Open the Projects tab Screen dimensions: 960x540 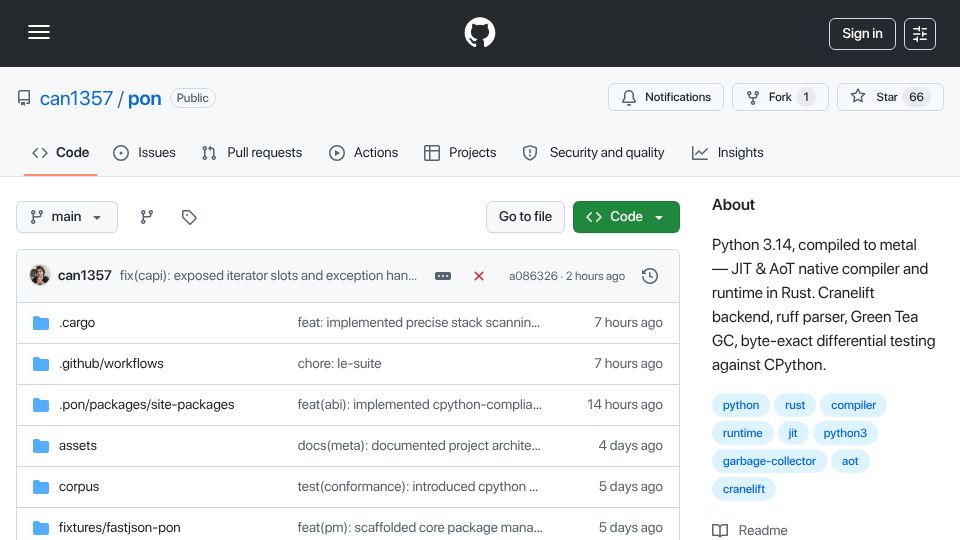460,152
